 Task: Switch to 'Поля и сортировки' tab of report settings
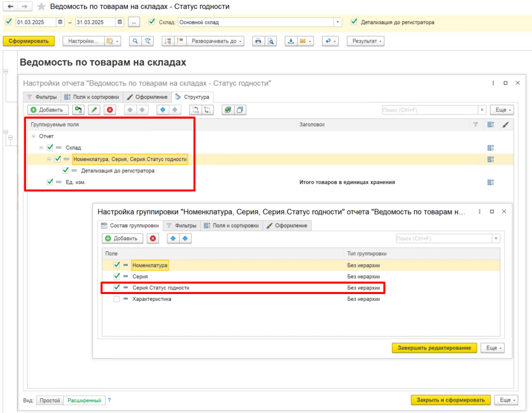click(91, 97)
